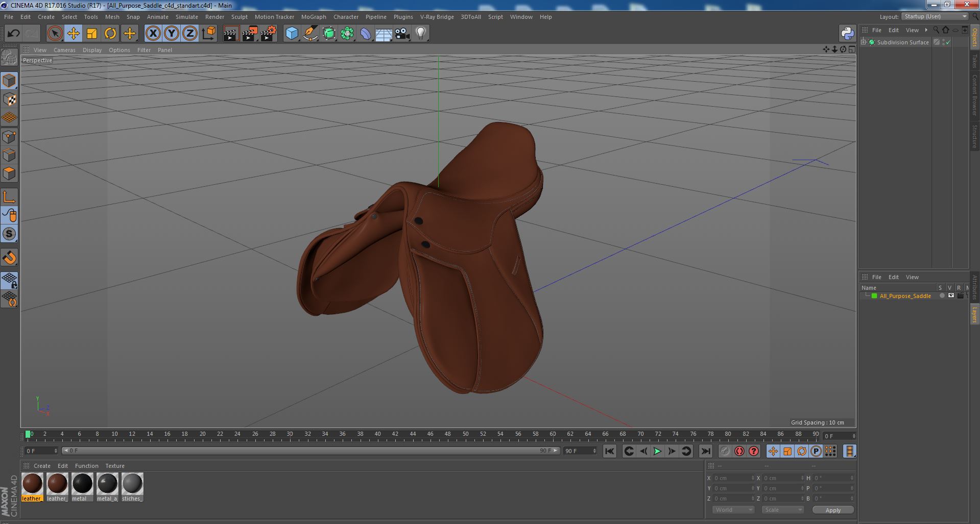This screenshot has width=980, height=524.
Task: Switch to Edges mode
Action: [x=9, y=155]
